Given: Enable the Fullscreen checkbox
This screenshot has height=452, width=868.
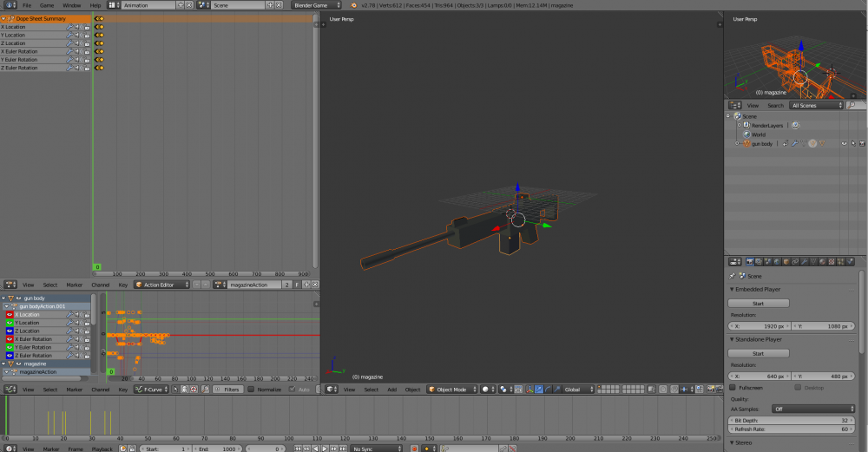Looking at the screenshot, I should click(x=733, y=387).
